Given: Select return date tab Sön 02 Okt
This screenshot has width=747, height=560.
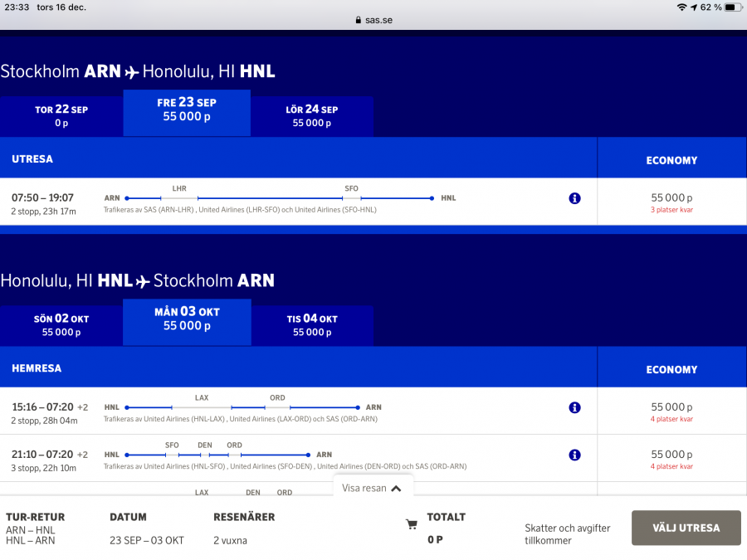Looking at the screenshot, I should [61, 326].
